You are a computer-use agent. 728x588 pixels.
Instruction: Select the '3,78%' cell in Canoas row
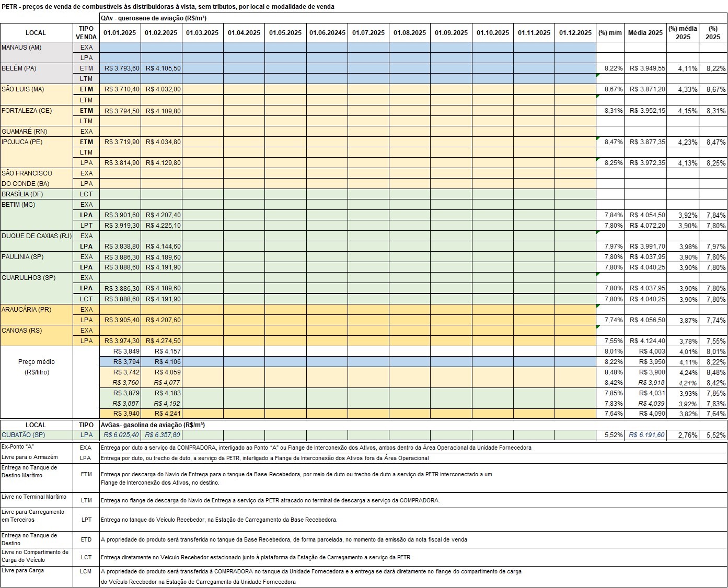(x=683, y=341)
